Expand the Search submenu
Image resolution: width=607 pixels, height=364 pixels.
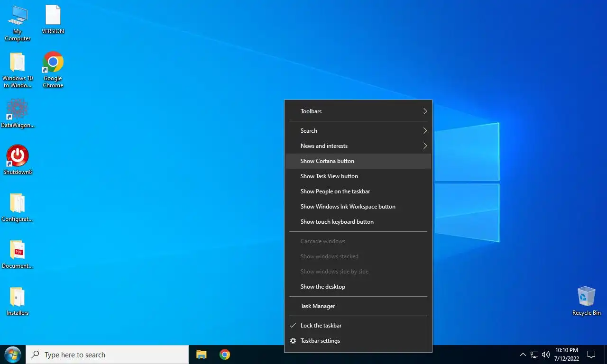pos(359,131)
